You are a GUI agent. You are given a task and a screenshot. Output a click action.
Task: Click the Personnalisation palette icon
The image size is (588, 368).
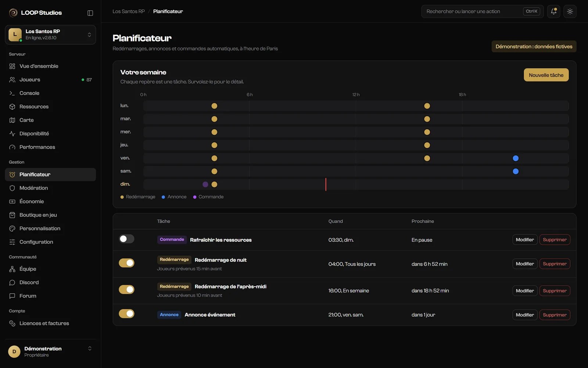12,229
